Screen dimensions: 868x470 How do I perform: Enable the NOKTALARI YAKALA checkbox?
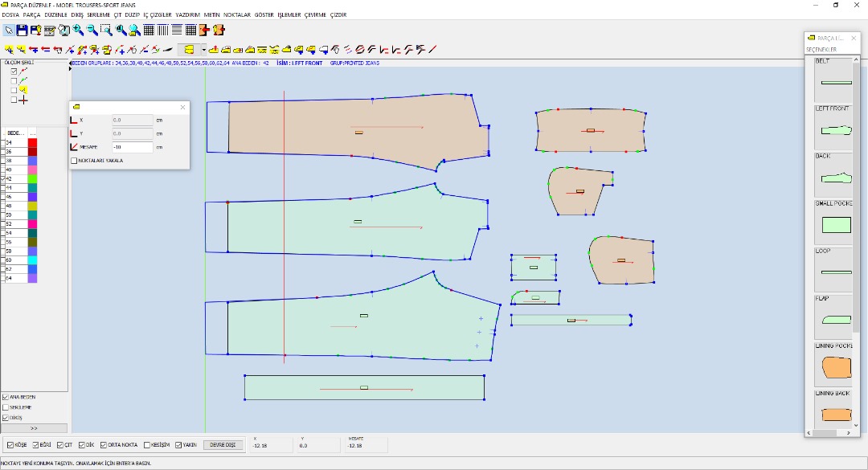75,160
